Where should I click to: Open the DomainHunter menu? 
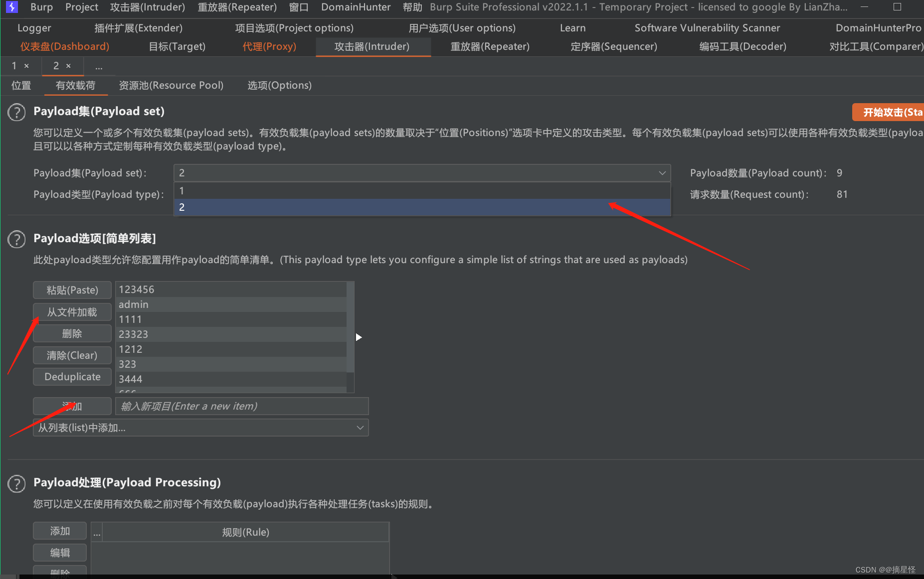pos(356,7)
